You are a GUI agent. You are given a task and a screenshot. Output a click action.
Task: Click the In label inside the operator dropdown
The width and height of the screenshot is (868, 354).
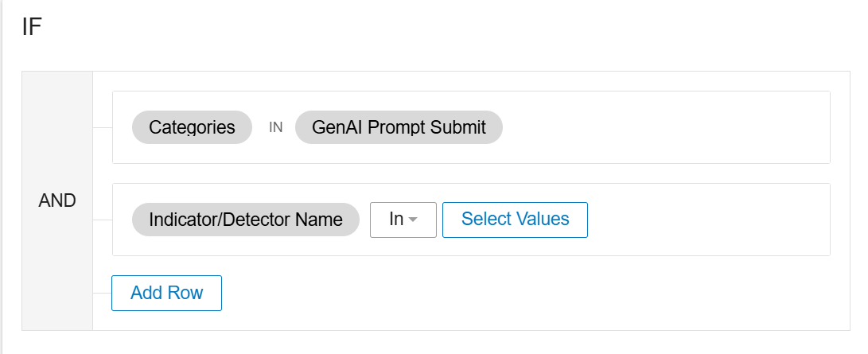click(x=395, y=219)
